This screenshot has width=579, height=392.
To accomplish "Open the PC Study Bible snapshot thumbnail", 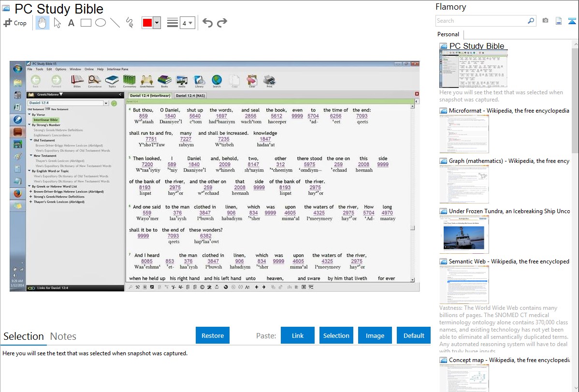I will click(x=473, y=69).
